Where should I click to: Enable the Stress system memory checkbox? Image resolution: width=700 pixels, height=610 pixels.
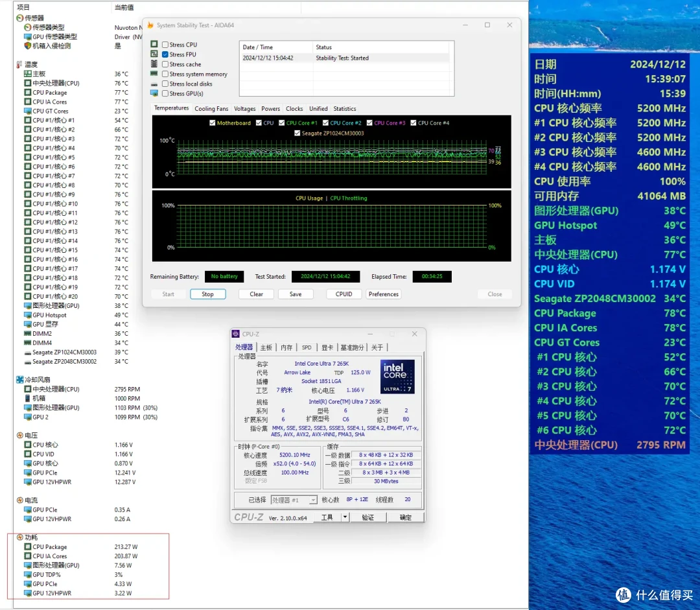(x=165, y=74)
